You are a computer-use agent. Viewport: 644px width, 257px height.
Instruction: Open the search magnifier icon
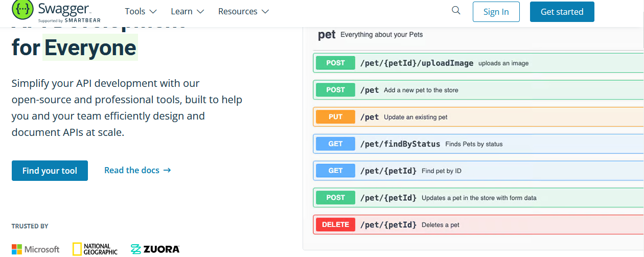pos(456,10)
